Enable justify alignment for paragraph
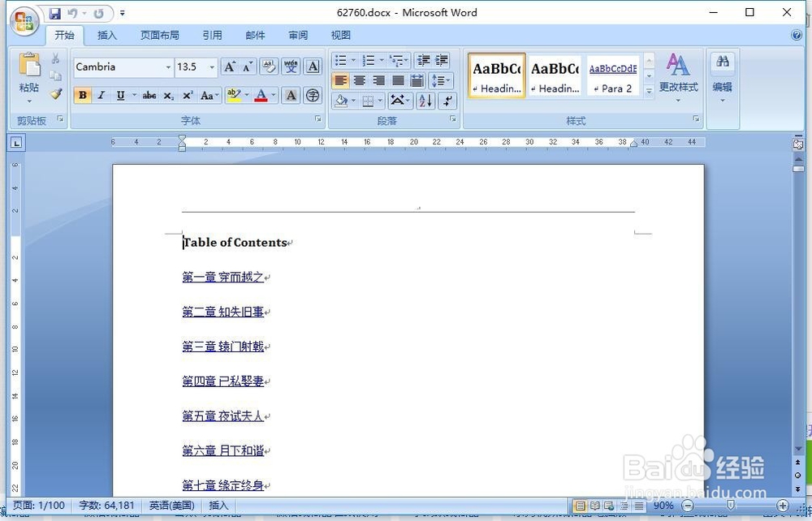Image resolution: width=812 pixels, height=521 pixels. click(x=398, y=80)
